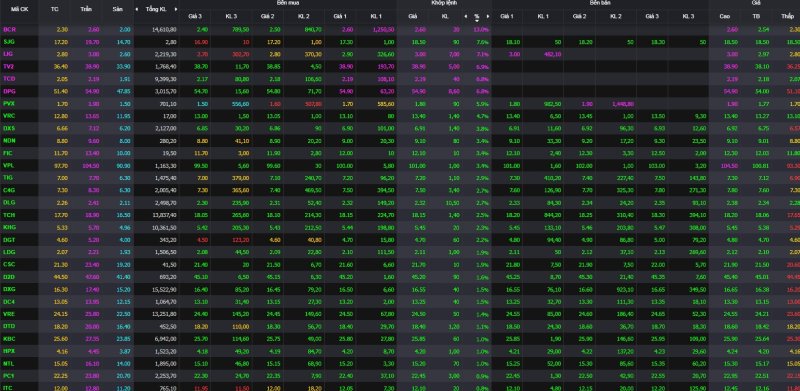800x391 pixels.
Task: Open NTL stock symbol
Action: (x=9, y=362)
